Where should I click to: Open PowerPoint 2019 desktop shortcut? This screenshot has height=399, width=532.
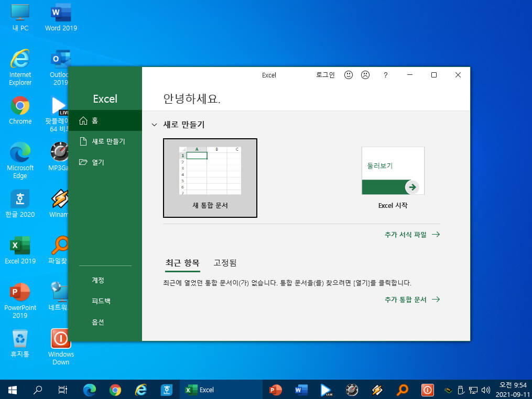point(20,301)
